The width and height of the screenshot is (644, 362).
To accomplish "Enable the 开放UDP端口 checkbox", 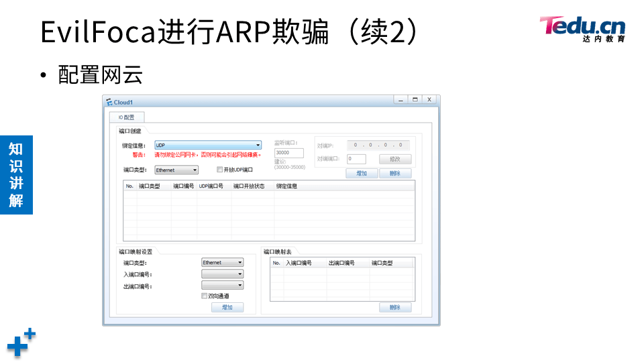I will pos(220,170).
